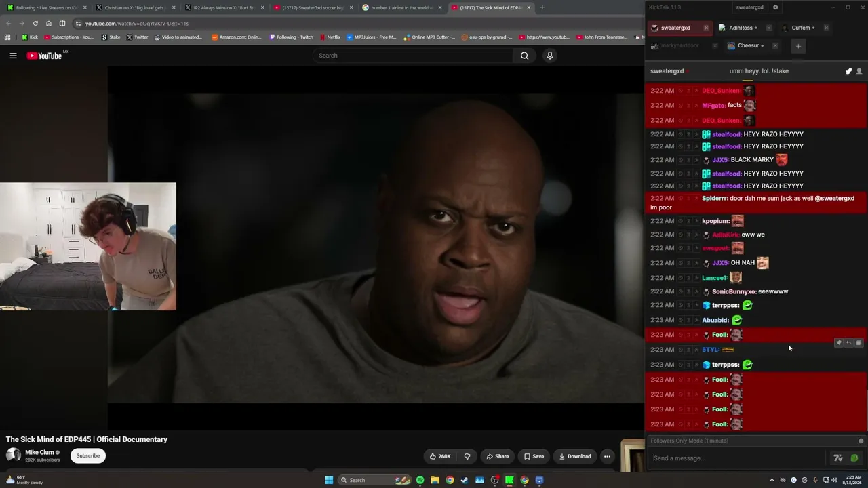Open a new browser tab
The height and width of the screenshot is (488, 868).
542,7
